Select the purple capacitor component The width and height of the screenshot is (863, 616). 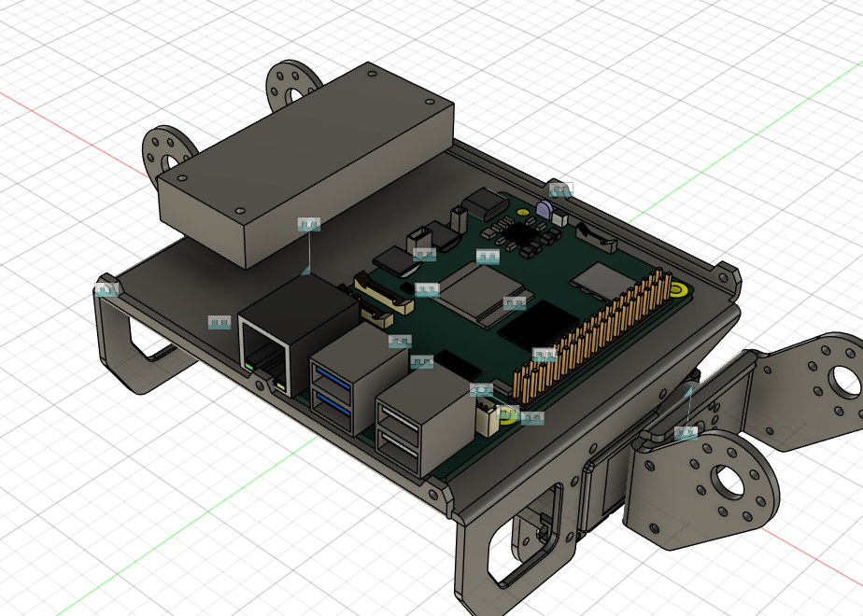(544, 210)
